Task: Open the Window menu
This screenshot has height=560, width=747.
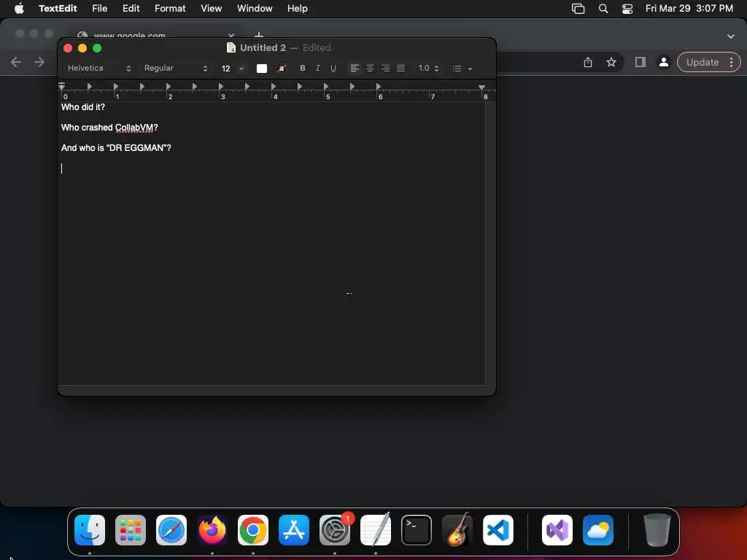Action: point(255,8)
